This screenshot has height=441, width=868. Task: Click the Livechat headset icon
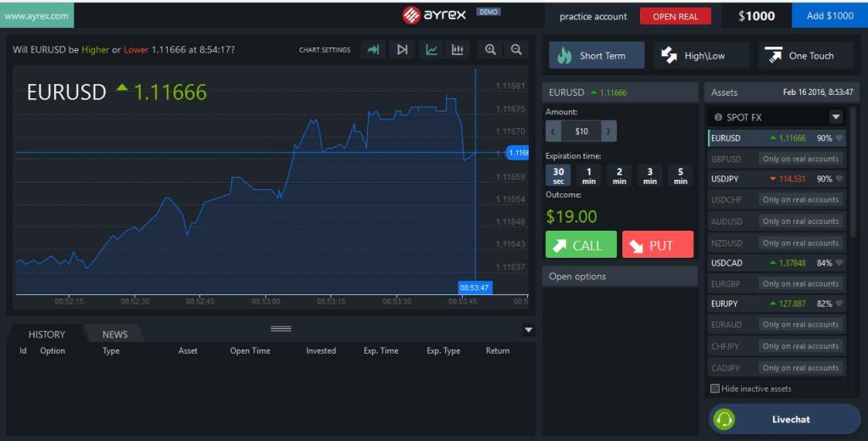point(724,420)
